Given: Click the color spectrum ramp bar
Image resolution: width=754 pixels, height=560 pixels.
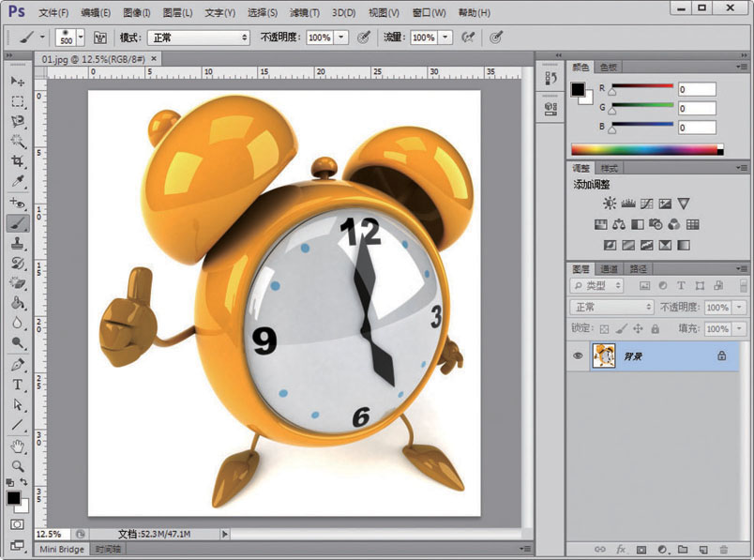Looking at the screenshot, I should (643, 149).
